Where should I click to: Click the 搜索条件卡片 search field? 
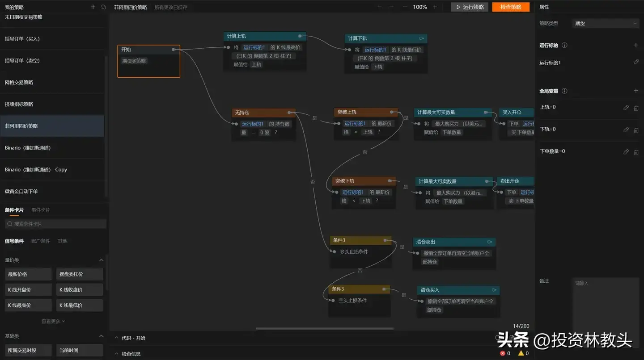pyautogui.click(x=55, y=224)
